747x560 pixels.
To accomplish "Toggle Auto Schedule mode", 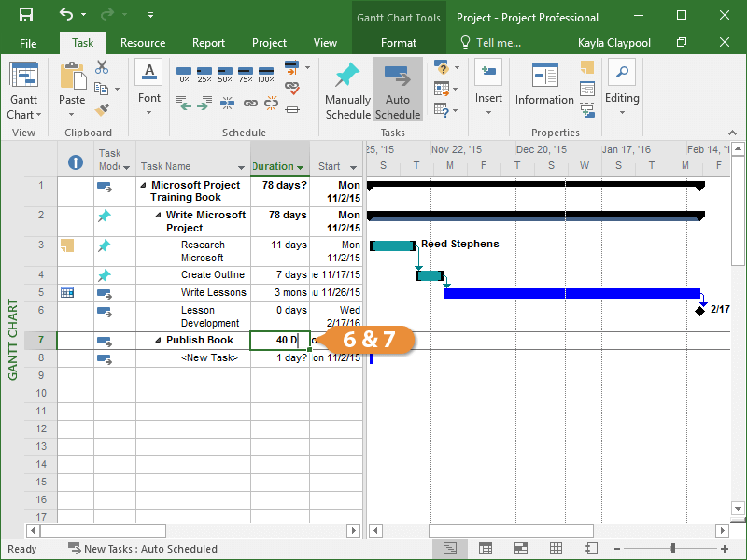I will click(398, 91).
